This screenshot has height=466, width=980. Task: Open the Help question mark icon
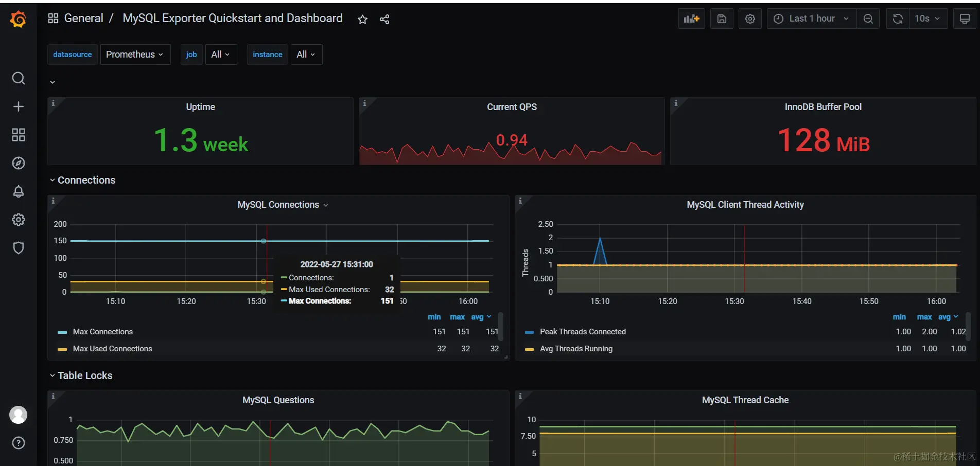click(19, 443)
